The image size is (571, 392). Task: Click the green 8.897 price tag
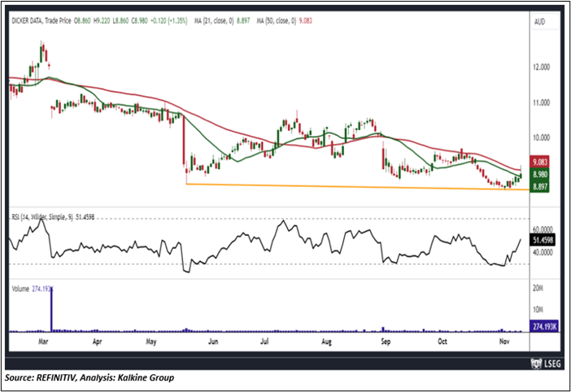coord(539,186)
